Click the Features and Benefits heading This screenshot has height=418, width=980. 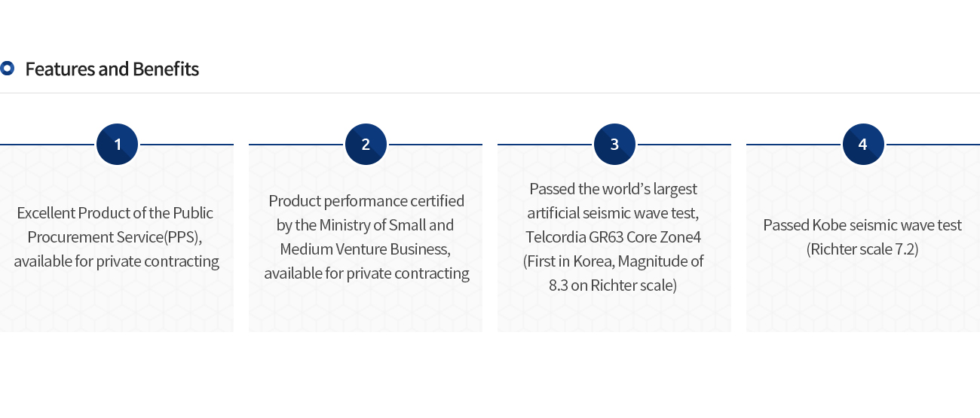click(112, 69)
